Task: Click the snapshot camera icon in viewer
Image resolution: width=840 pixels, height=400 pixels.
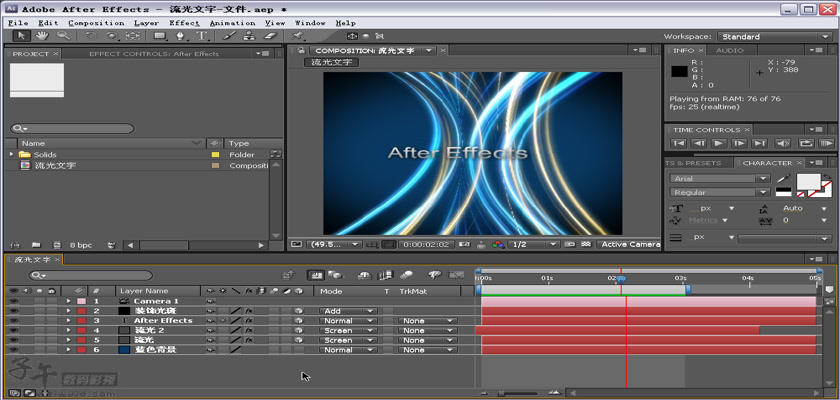Action: click(x=464, y=244)
